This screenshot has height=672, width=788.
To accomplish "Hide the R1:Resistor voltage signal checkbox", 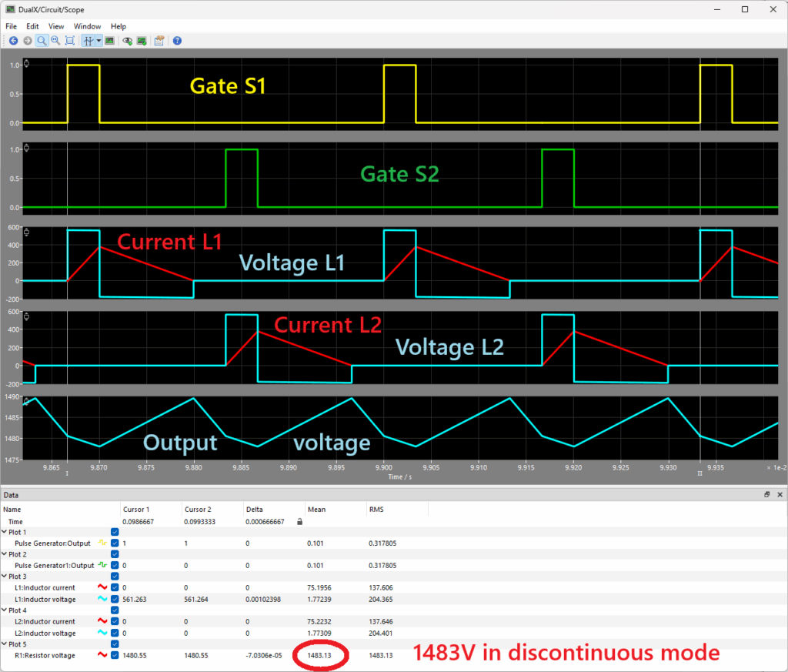I will pos(115,654).
